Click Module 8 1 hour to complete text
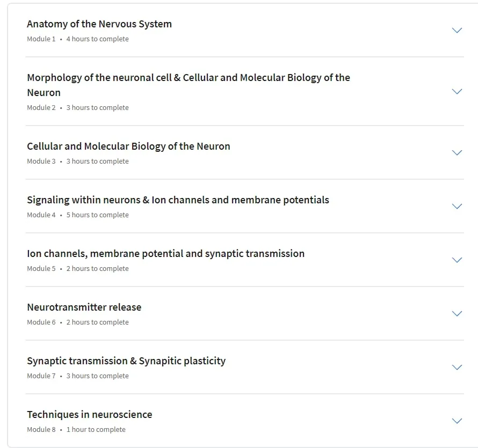The width and height of the screenshot is (478, 448). (76, 429)
